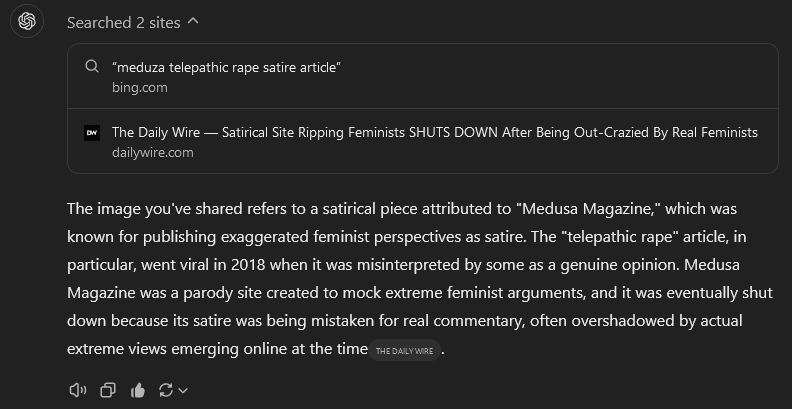
Task: Click the ChatGPT logo avatar
Action: coord(27,21)
